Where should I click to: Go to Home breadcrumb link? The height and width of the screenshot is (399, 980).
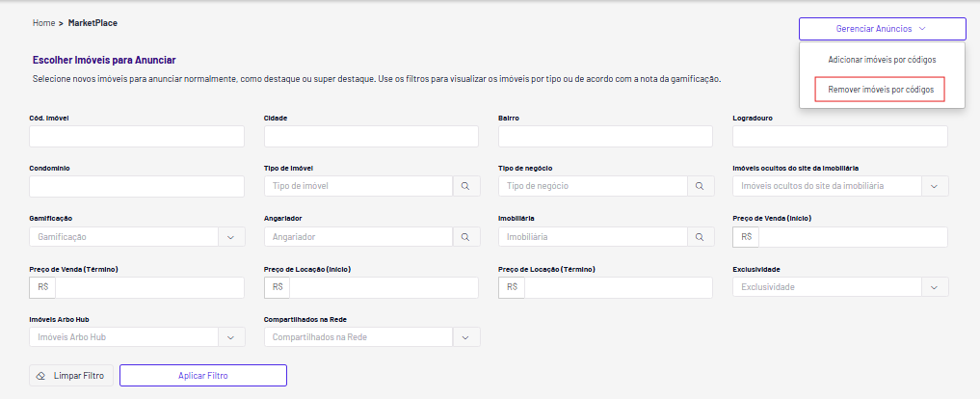[43, 23]
